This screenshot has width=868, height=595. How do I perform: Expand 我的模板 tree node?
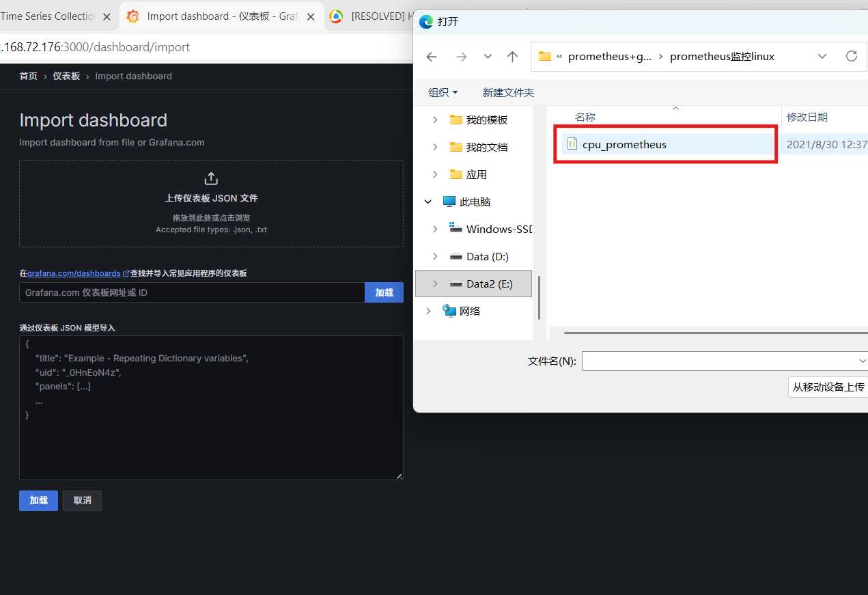click(x=435, y=120)
